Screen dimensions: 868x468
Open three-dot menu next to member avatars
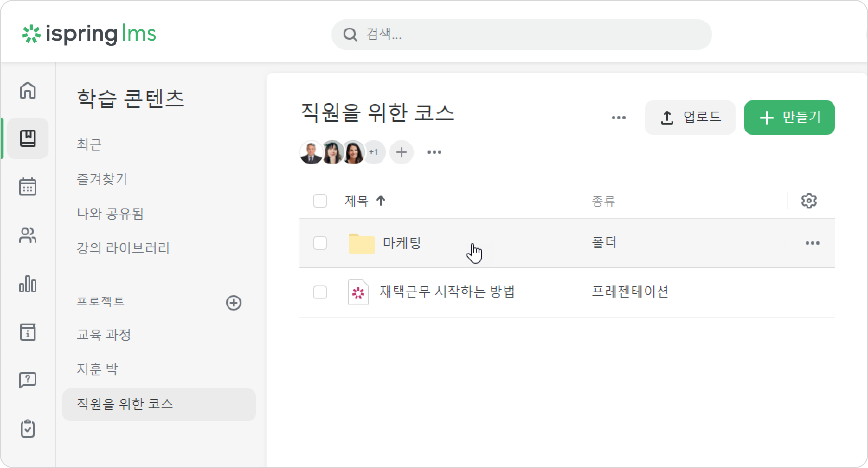point(434,152)
